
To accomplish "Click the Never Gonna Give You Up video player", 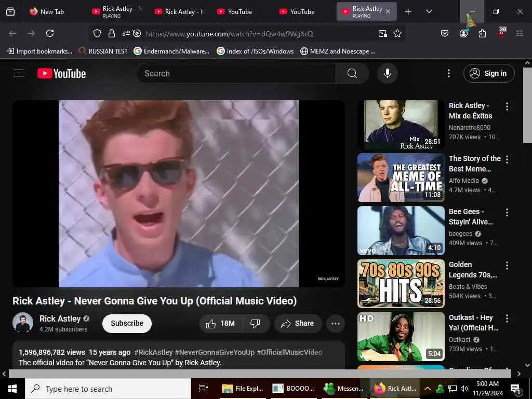I will (179, 194).
